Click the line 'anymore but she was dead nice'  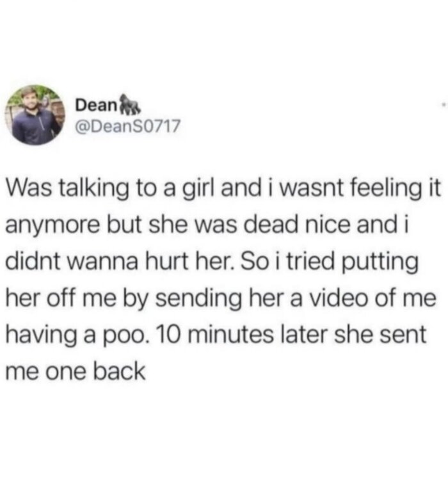207,226
